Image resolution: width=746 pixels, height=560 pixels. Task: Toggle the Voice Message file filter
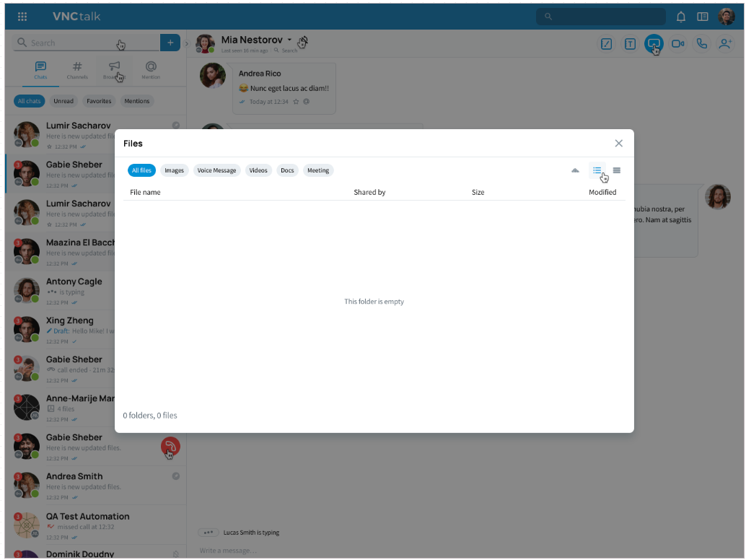click(x=216, y=170)
